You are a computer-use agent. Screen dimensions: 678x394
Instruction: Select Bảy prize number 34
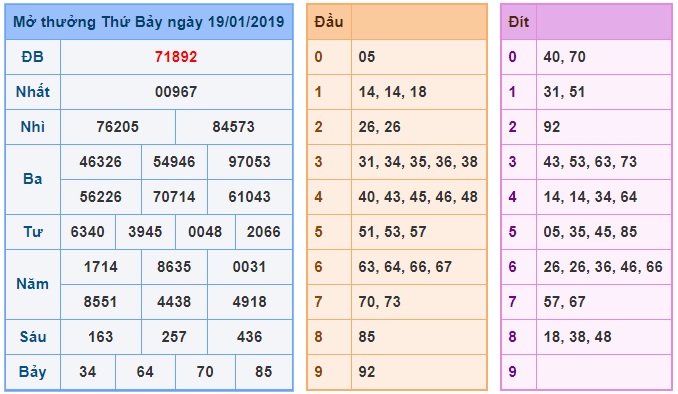click(x=88, y=372)
